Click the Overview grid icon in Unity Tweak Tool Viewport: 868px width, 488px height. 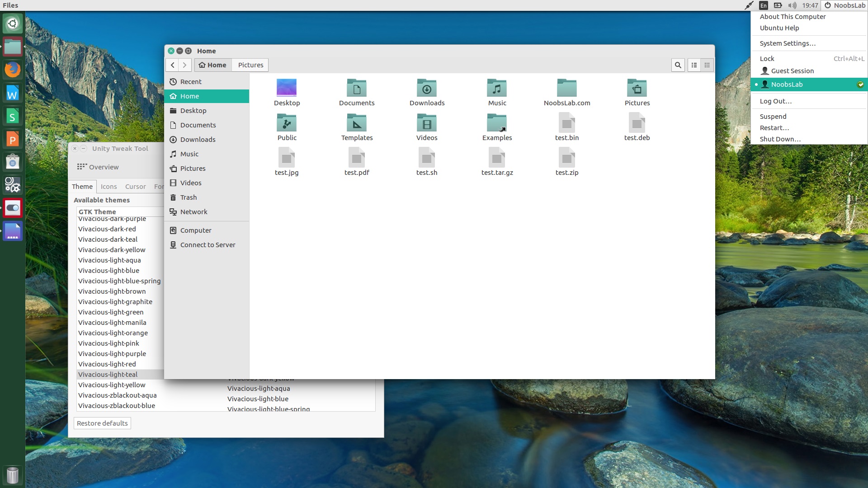82,166
